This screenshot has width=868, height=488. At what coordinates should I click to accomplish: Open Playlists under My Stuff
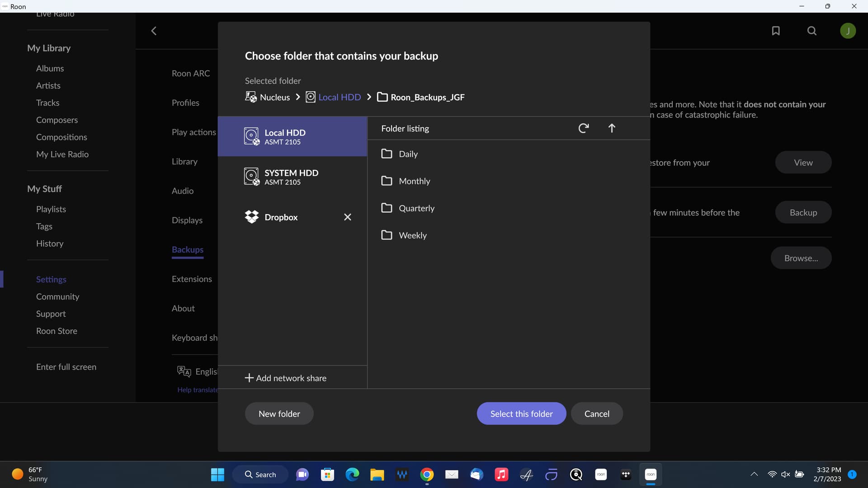(x=51, y=209)
